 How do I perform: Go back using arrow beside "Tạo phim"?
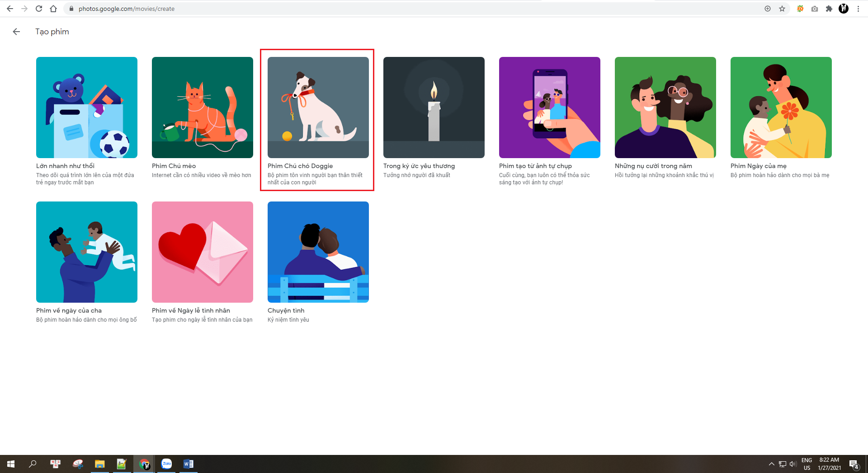(x=17, y=31)
